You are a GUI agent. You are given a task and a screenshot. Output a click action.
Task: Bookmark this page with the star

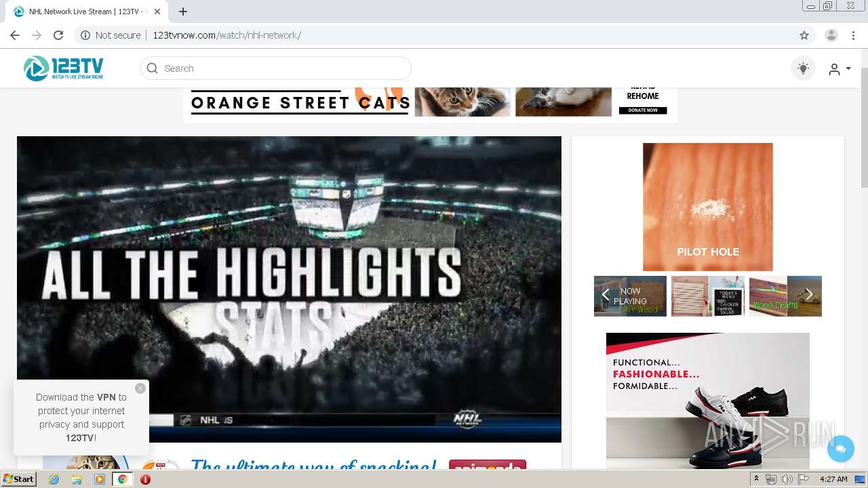click(804, 35)
